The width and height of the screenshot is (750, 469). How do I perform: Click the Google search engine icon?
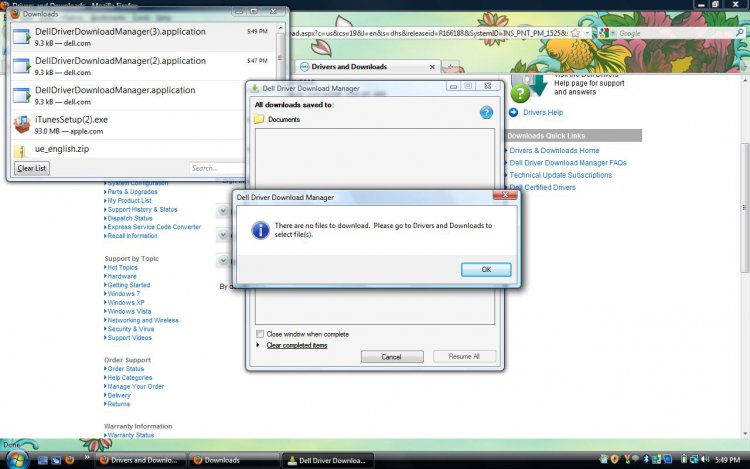pos(604,33)
